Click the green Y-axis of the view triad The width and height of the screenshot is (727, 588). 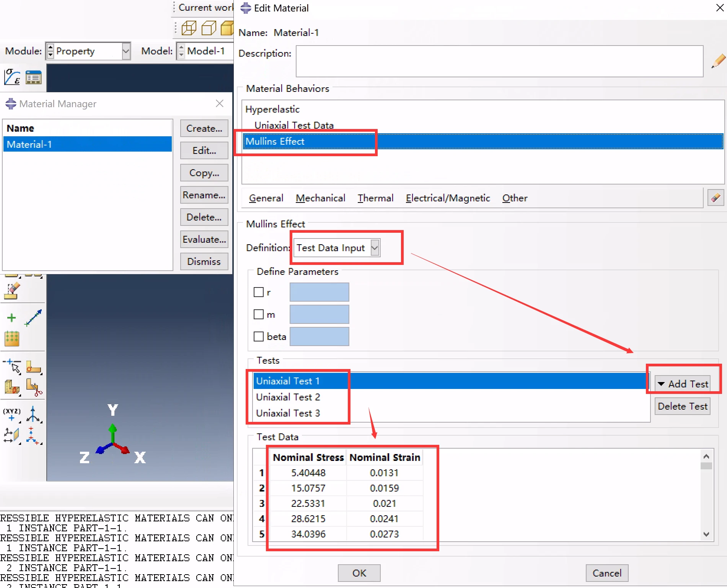point(112,433)
